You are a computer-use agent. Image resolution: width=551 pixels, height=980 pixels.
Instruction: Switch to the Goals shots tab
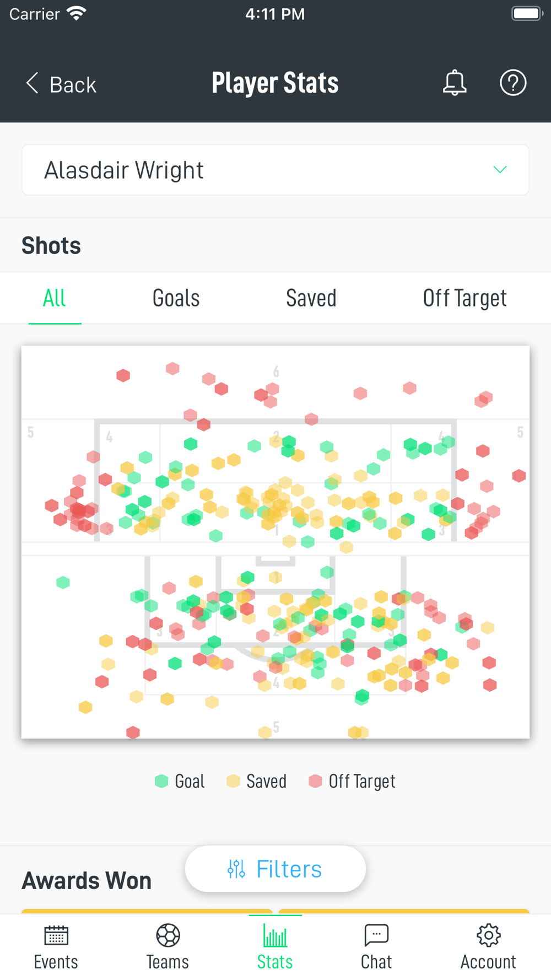[176, 298]
